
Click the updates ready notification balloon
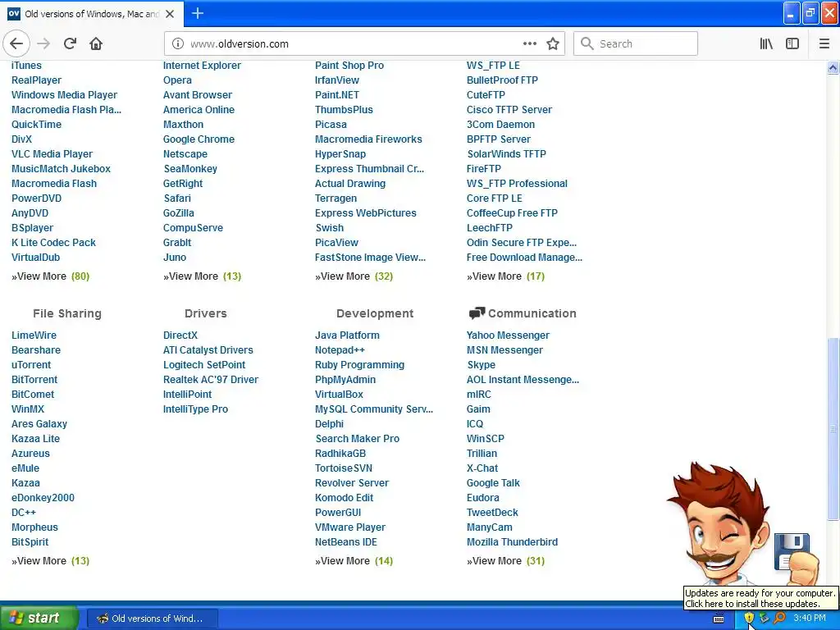click(x=760, y=598)
